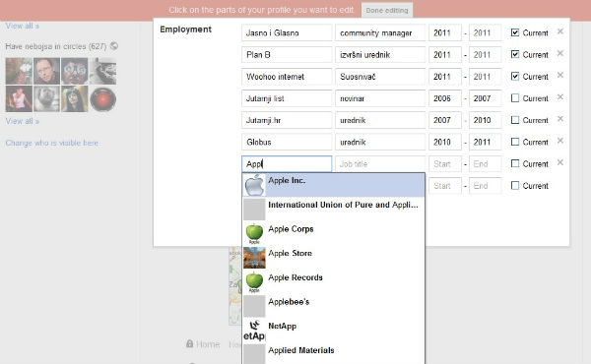Edit the izvršni urednik job title field
Viewport: 591px width, 364px height.
point(380,55)
